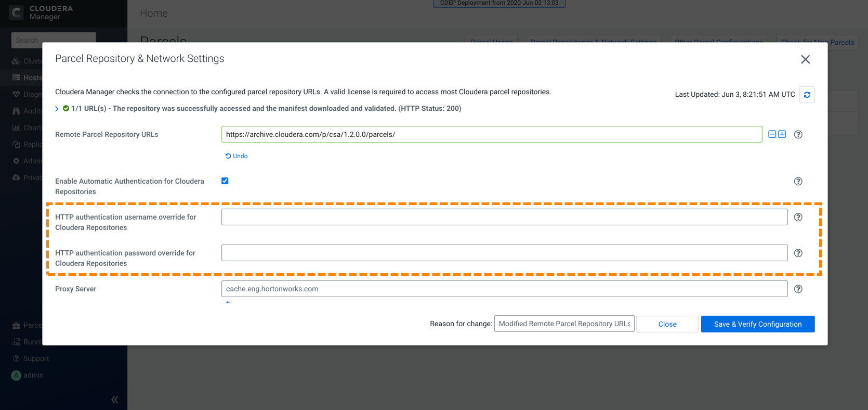Open Replication in the sidebar

pyautogui.click(x=27, y=144)
